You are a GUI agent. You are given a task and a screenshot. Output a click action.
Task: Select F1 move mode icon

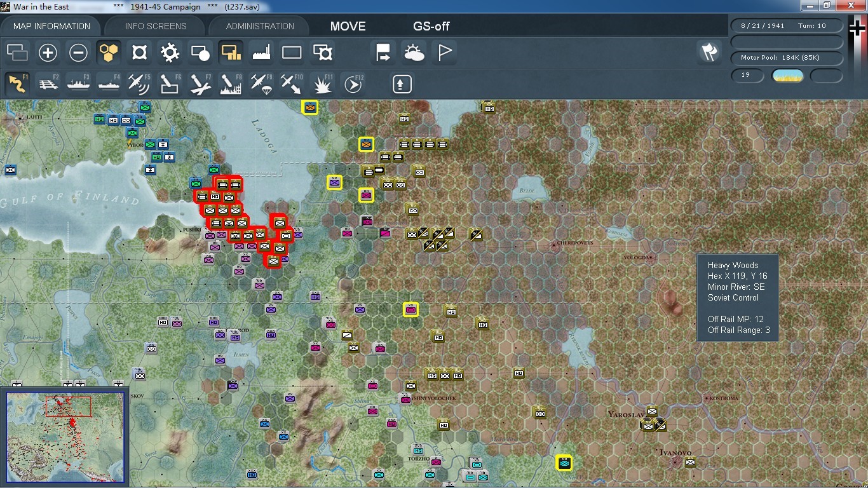pos(17,84)
